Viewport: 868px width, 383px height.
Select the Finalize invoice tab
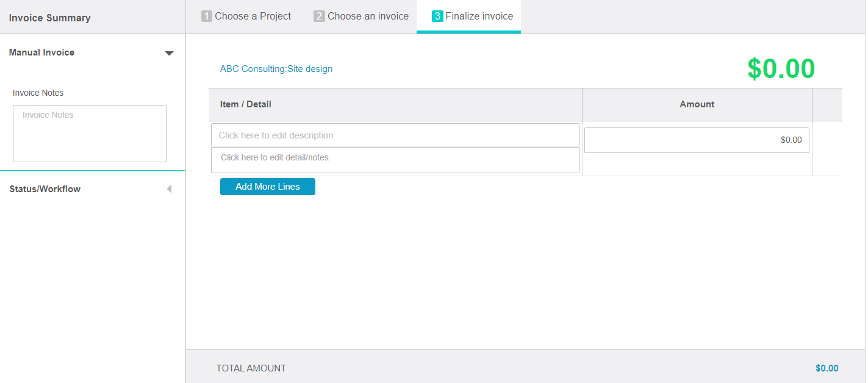[472, 16]
